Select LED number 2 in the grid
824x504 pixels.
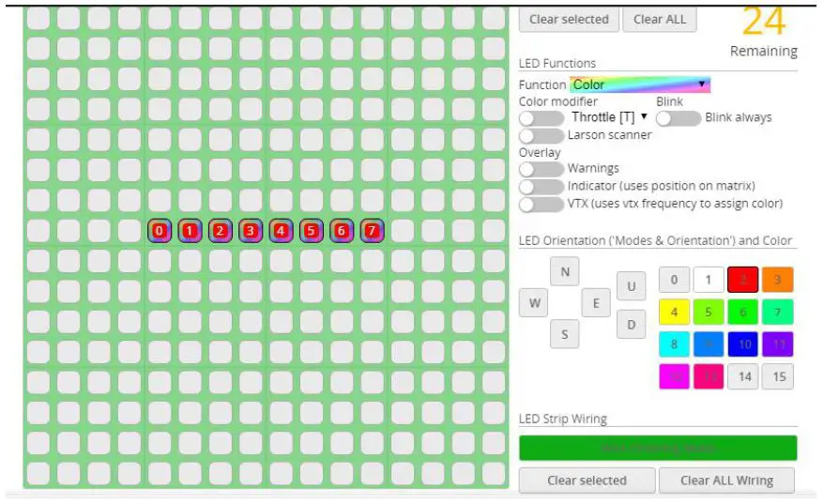point(221,231)
